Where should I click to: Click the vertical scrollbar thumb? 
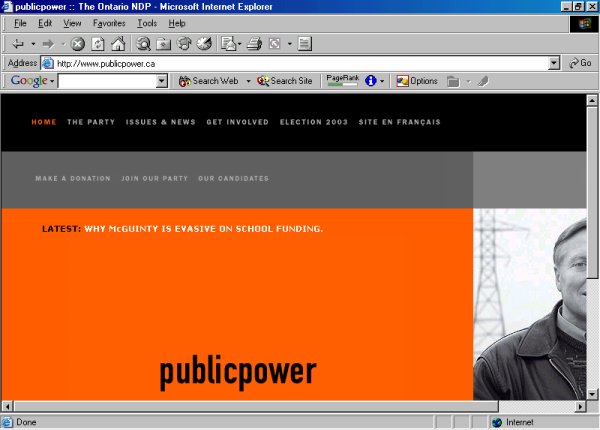point(592,192)
